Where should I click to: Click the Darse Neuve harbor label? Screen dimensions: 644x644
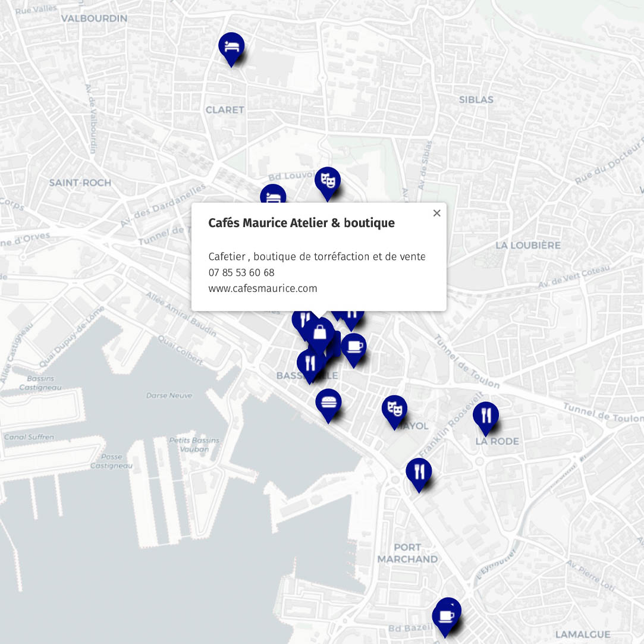tap(169, 395)
